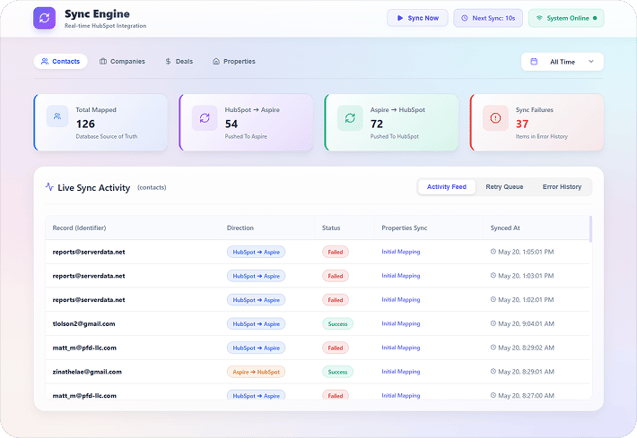Viewport: 637px width, 438px height.
Task: Open the All Time date range dropdown
Action: (x=562, y=62)
